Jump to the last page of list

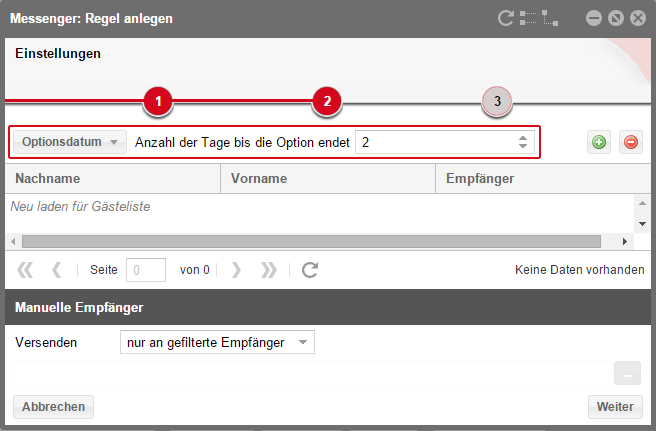tap(268, 269)
